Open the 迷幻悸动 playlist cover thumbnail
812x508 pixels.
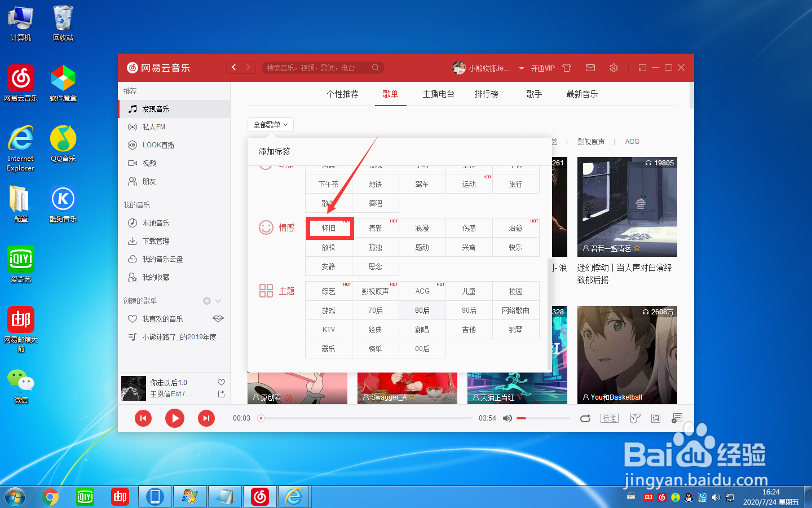click(x=627, y=207)
